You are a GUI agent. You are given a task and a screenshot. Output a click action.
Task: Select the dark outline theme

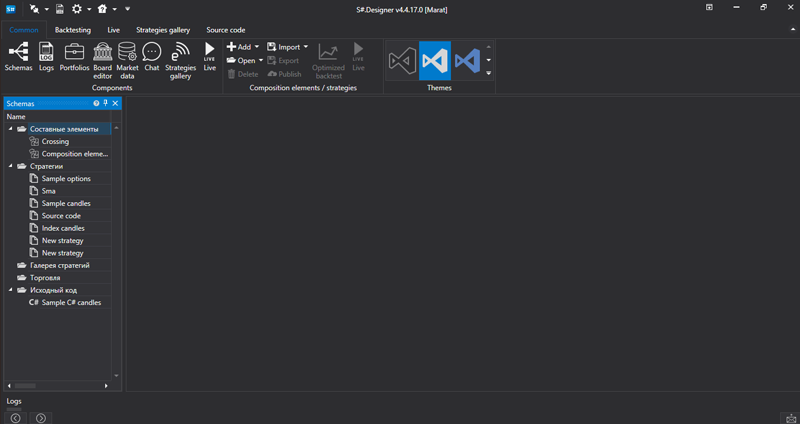(402, 61)
